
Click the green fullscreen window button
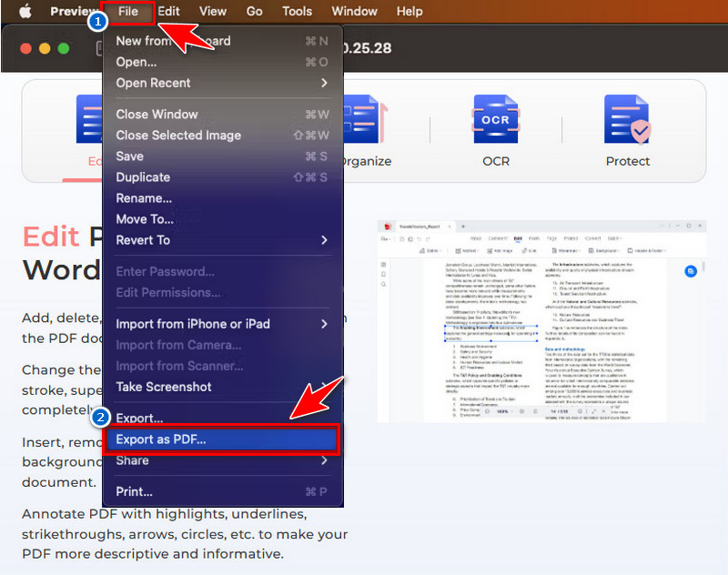(x=64, y=48)
